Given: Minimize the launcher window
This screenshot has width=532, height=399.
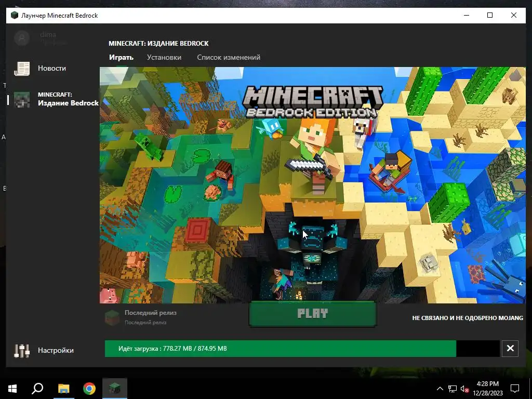Looking at the screenshot, I should 467,15.
